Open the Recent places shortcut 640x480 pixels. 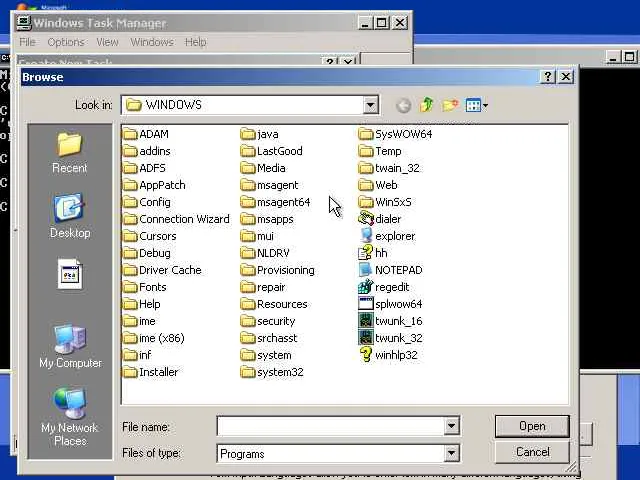(70, 153)
